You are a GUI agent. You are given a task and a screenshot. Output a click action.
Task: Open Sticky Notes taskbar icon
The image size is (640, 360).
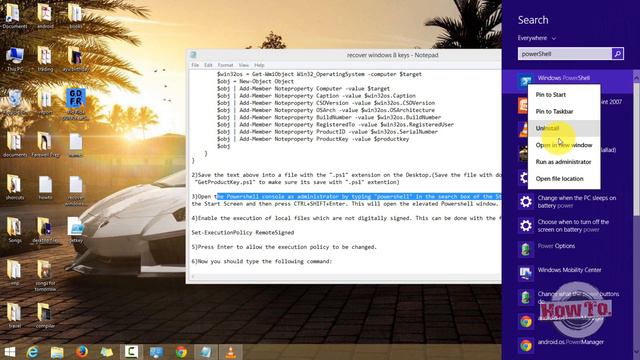[x=107, y=352]
